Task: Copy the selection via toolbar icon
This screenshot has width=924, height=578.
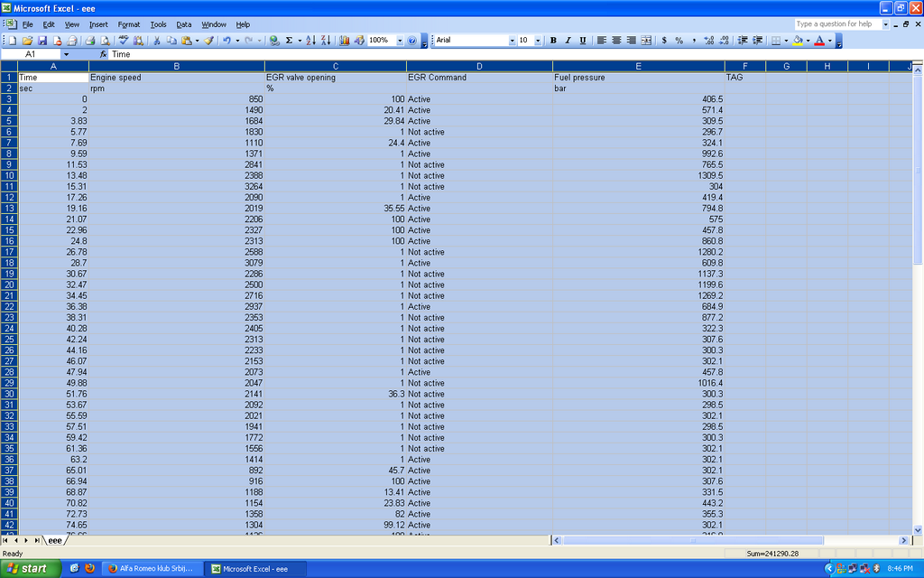Action: point(171,40)
